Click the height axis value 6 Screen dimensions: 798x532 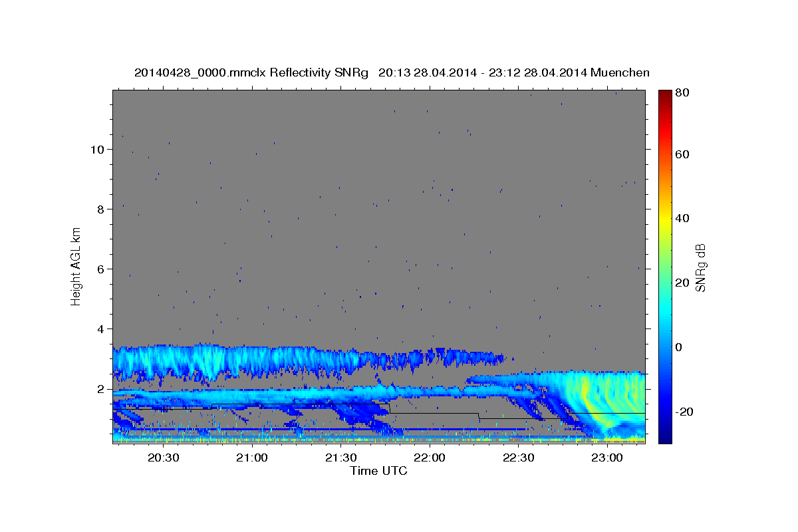(101, 269)
